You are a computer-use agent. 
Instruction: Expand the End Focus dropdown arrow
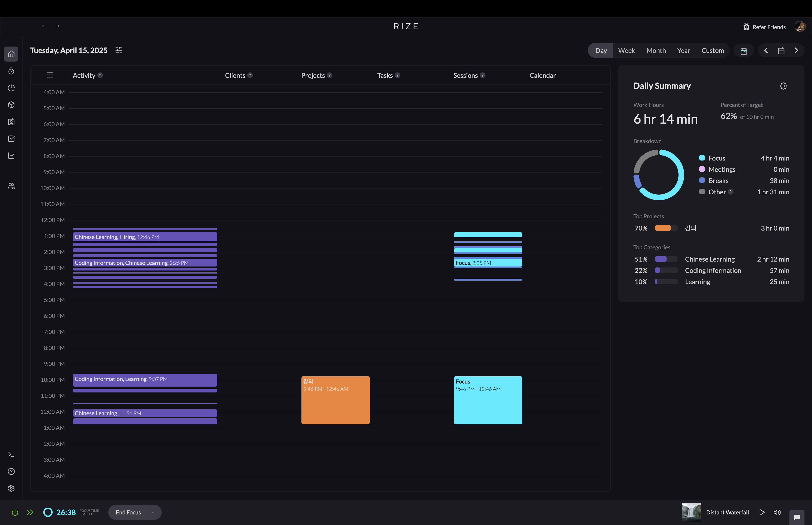coord(153,512)
